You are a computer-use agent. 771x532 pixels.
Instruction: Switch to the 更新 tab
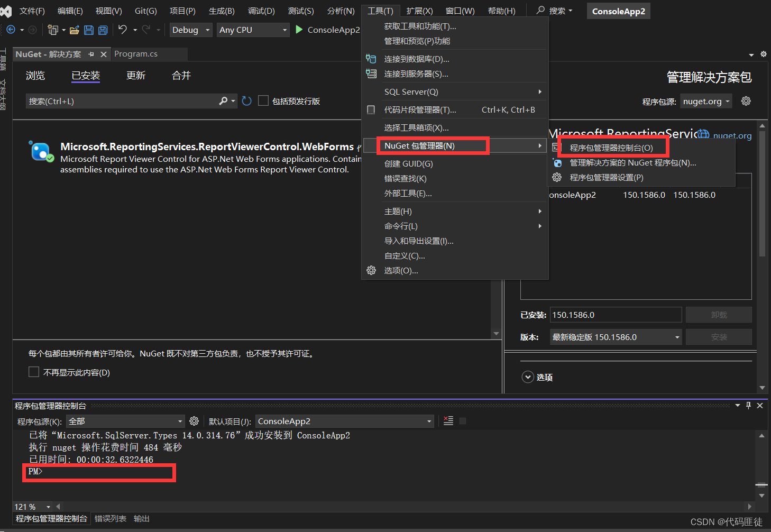(x=136, y=76)
